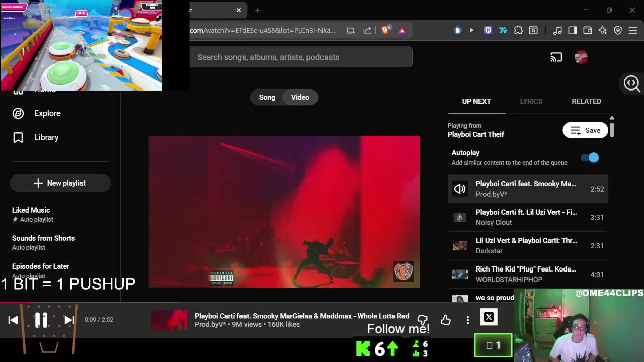Select now playing Playboi Carti feat. Smooky queue item
644x362 pixels.
(x=528, y=189)
